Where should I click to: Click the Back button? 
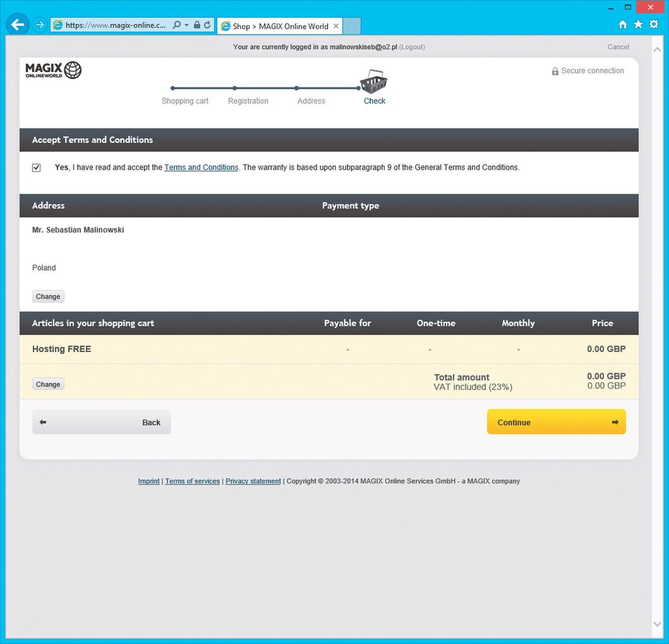tap(102, 422)
